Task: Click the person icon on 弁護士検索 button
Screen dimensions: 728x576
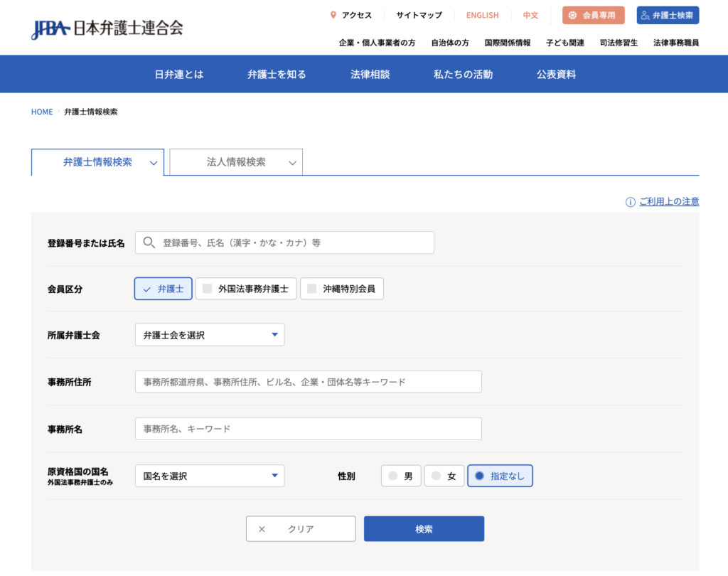Action: pyautogui.click(x=646, y=15)
